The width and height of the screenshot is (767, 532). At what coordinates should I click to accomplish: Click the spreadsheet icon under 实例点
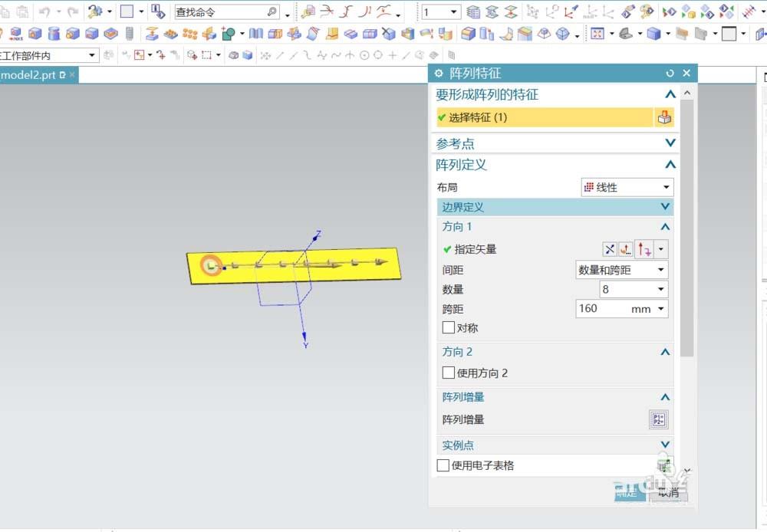[664, 464]
